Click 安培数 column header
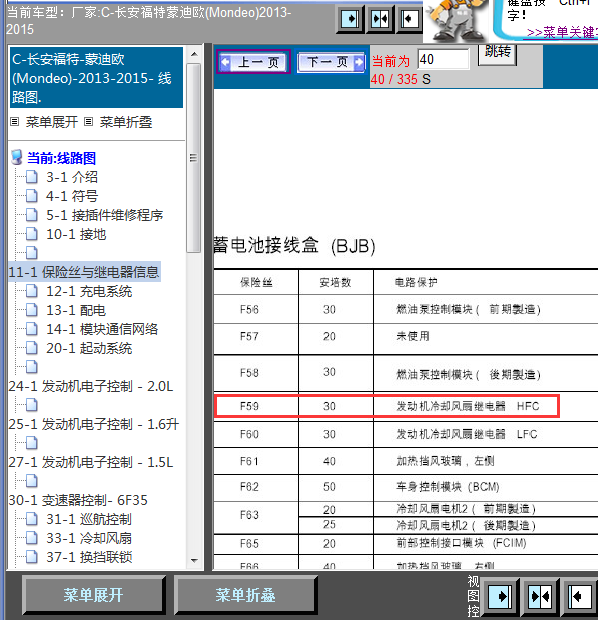The width and height of the screenshot is (598, 620). pos(335,282)
